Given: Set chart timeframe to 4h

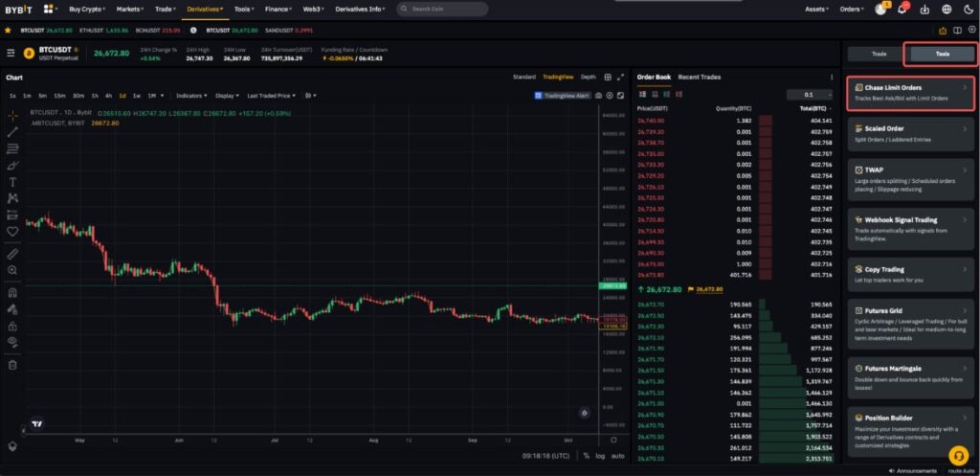Looking at the screenshot, I should pyautogui.click(x=108, y=96).
